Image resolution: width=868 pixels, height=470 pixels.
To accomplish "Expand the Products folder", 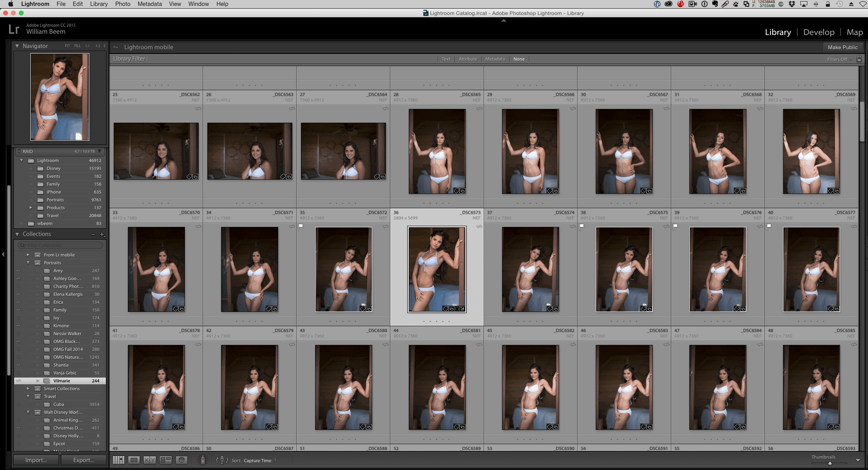I will pos(31,208).
